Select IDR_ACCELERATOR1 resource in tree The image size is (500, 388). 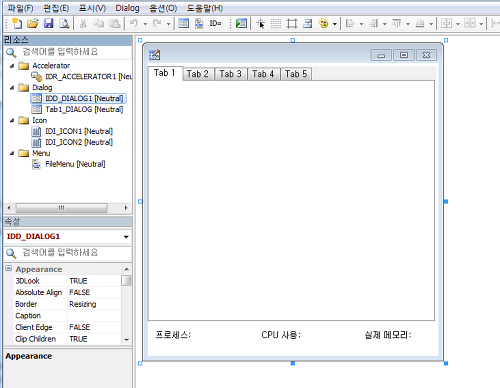(82, 77)
